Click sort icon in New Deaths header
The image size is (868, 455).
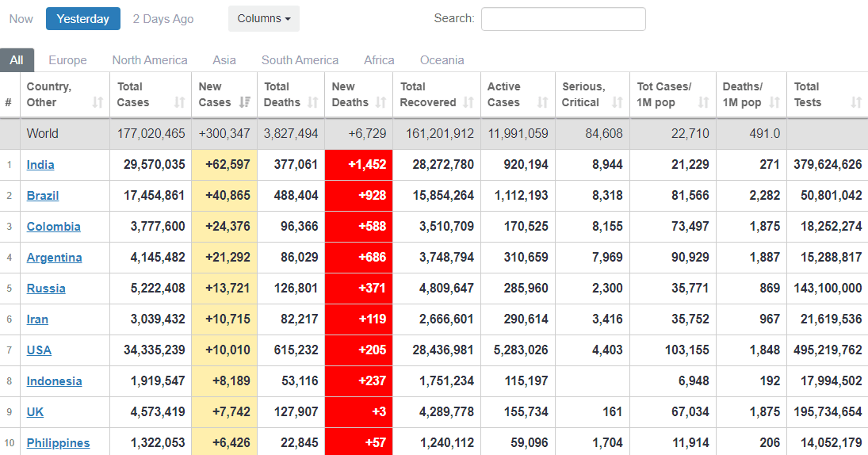click(x=380, y=102)
